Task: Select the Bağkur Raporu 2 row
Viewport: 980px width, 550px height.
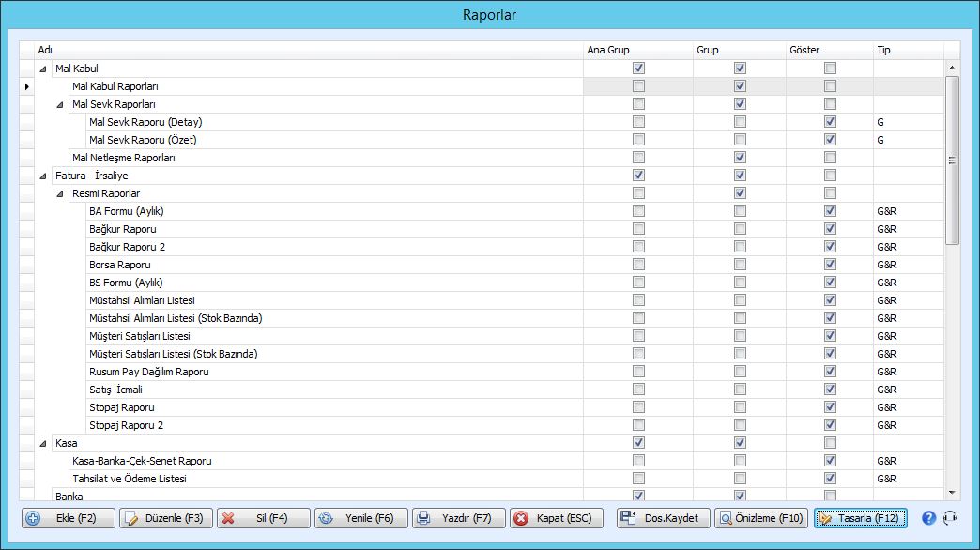Action: (x=482, y=247)
